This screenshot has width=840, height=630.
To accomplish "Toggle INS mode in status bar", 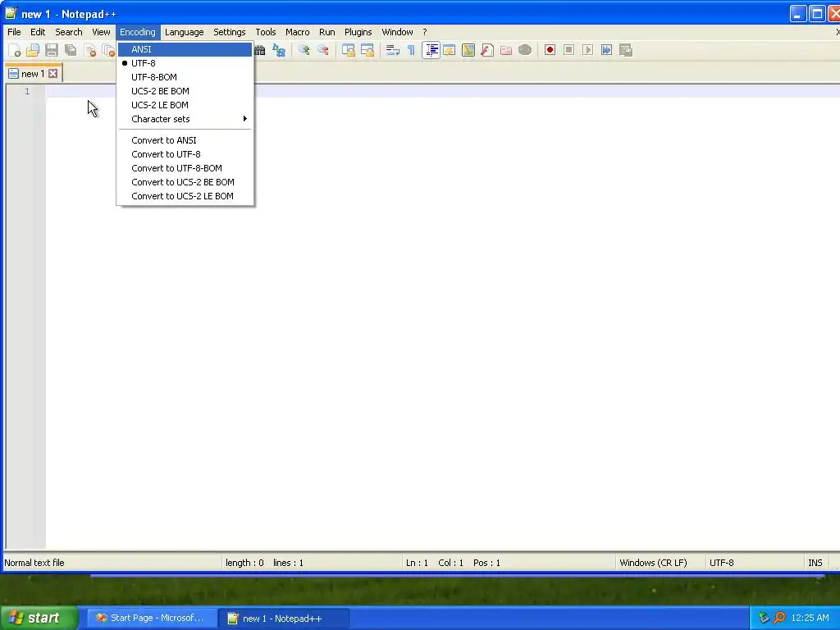I will point(815,563).
